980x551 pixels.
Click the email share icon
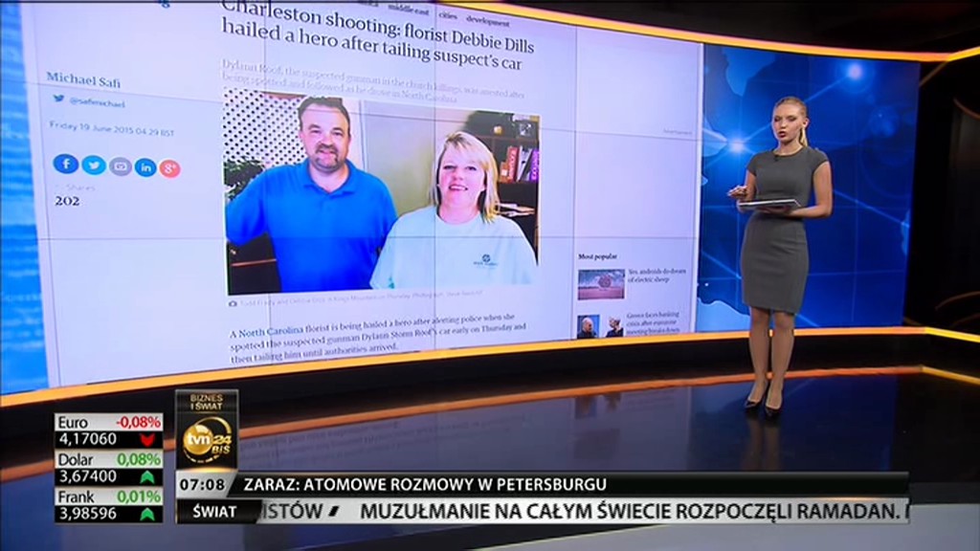(120, 166)
